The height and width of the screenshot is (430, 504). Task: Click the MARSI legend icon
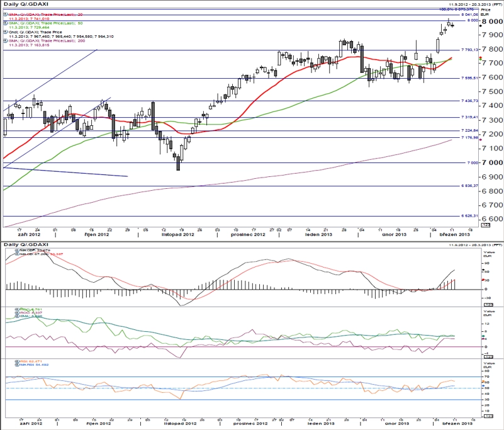click(x=17, y=365)
